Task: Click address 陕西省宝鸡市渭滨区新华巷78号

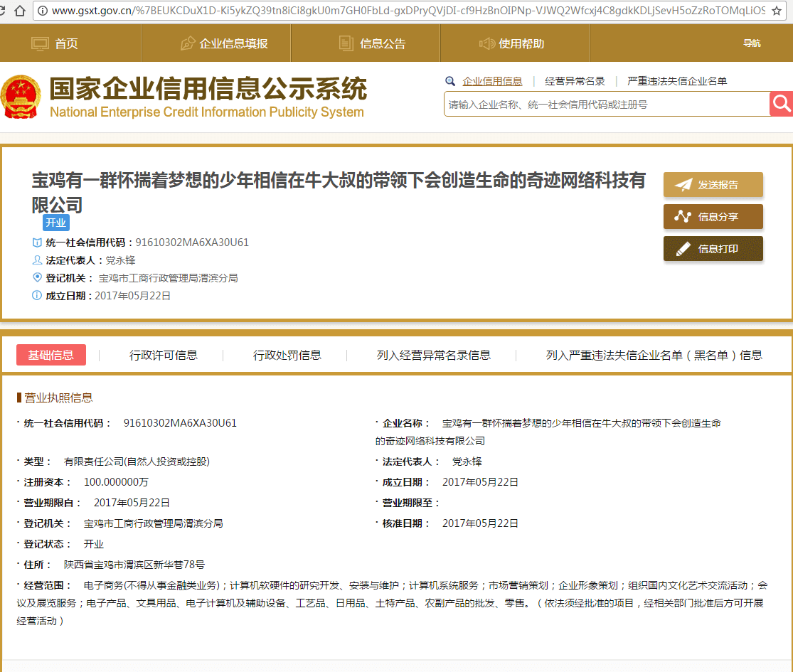Action: click(134, 565)
